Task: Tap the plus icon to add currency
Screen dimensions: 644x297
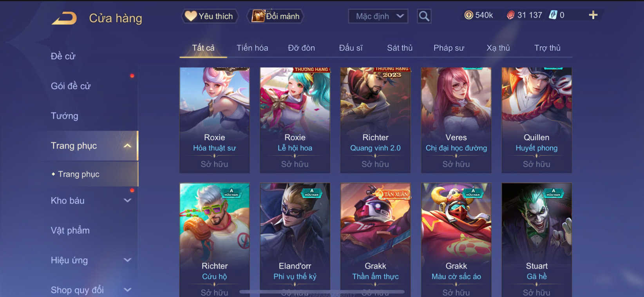Action: click(593, 15)
